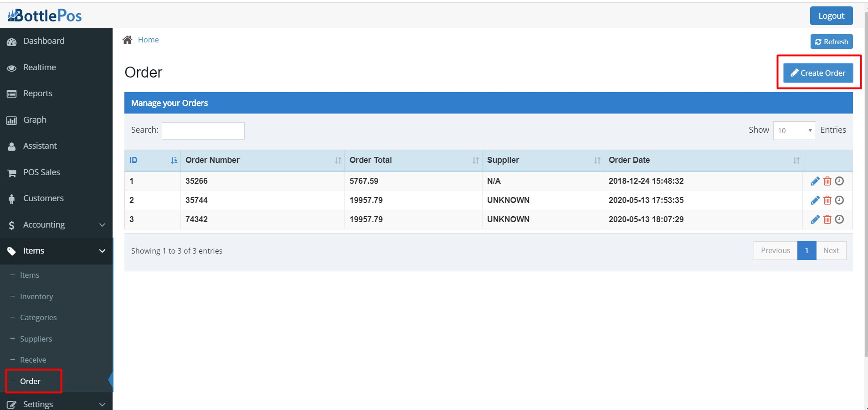The image size is (868, 410).
Task: View history clock icon for order 35266
Action: click(x=839, y=181)
